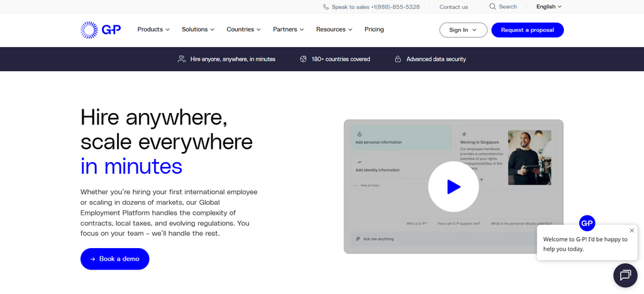Open the English language selector
This screenshot has width=644, height=294.
pyautogui.click(x=548, y=6)
